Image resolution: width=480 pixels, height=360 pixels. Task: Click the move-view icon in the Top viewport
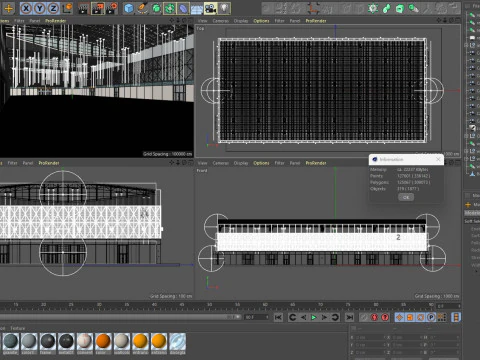pos(439,21)
